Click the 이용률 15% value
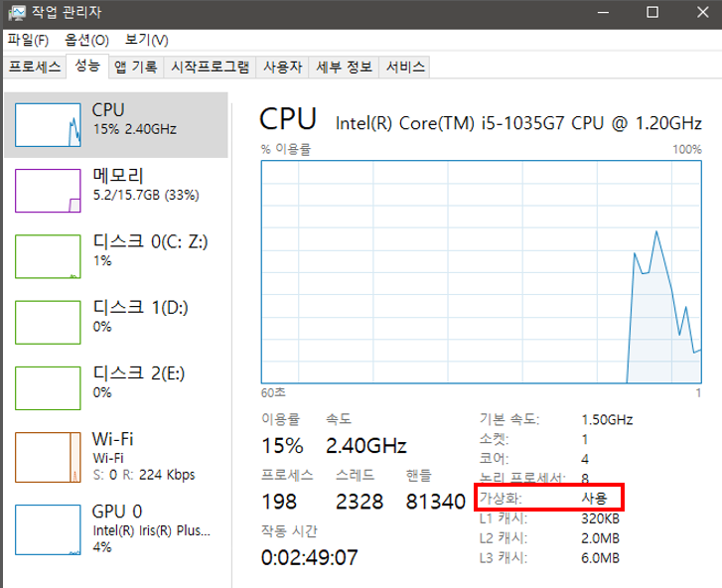Viewport: 722px width, 588px height. coord(282,446)
